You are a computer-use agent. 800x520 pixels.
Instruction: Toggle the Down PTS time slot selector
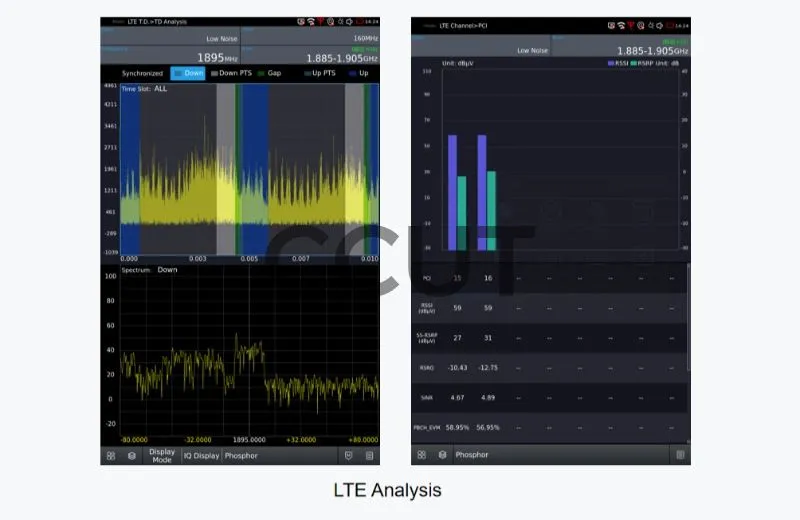(232, 73)
